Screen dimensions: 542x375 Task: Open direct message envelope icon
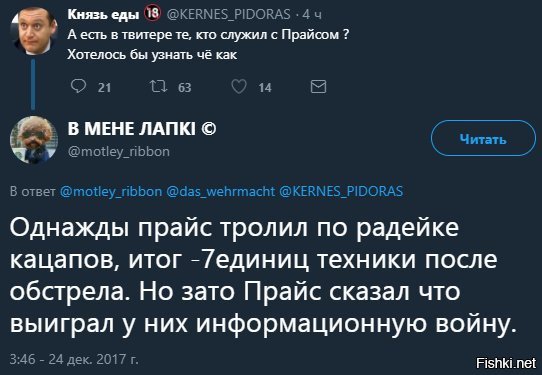pos(318,87)
